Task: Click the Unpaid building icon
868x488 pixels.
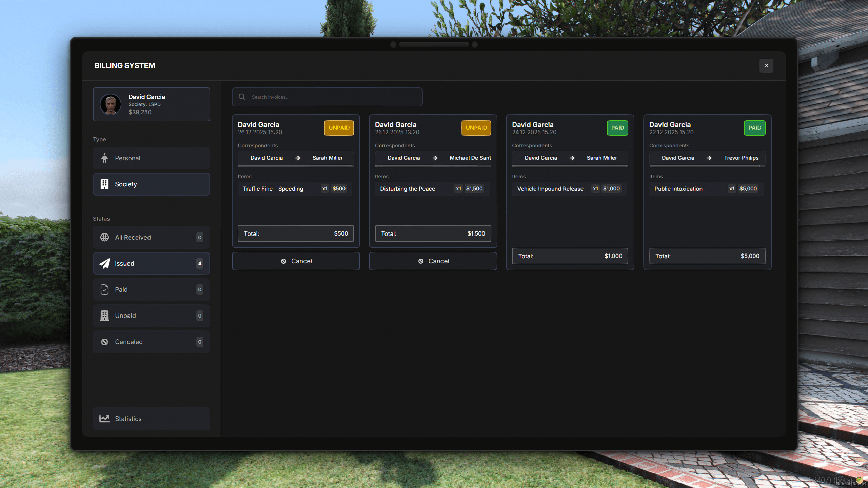Action: (104, 316)
